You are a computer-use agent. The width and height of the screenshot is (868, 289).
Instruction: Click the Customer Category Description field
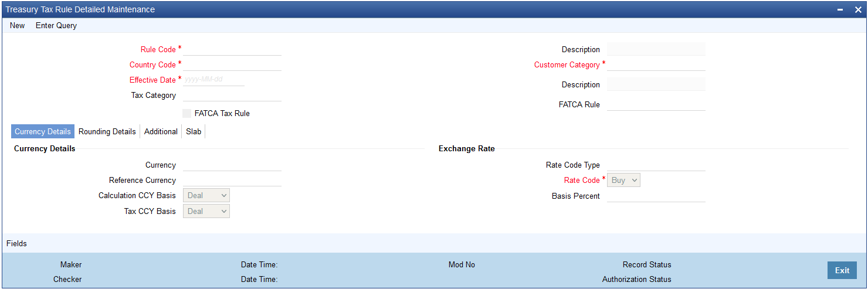coord(656,84)
